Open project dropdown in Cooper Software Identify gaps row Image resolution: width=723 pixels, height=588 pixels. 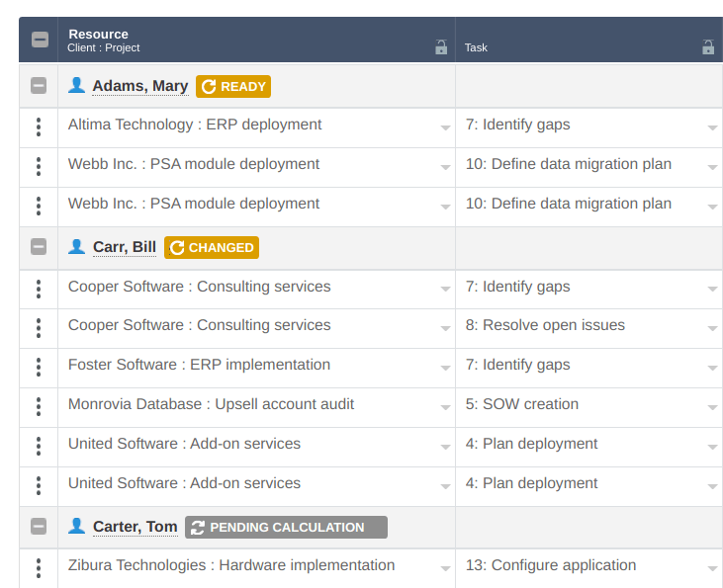(445, 290)
